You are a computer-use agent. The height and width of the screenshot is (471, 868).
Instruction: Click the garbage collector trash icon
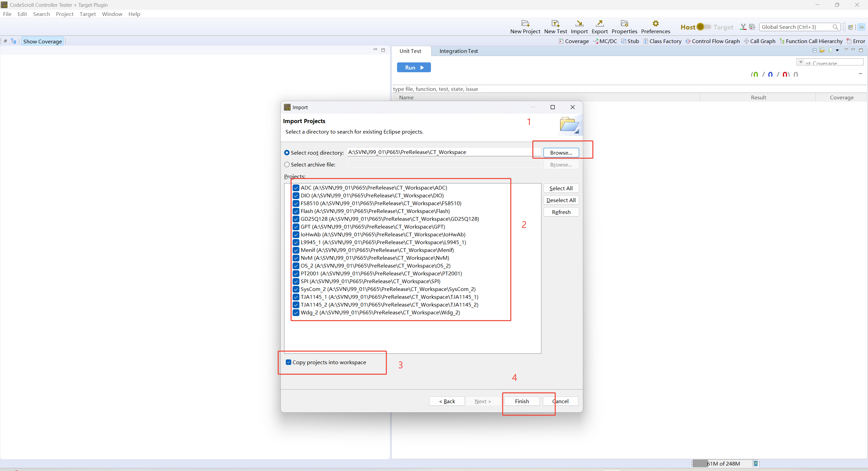coord(755,463)
